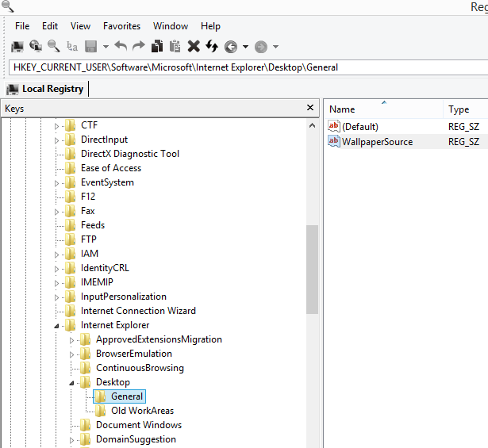The image size is (488, 448).
Task: Select the WallpaperSource registry value
Action: point(377,142)
